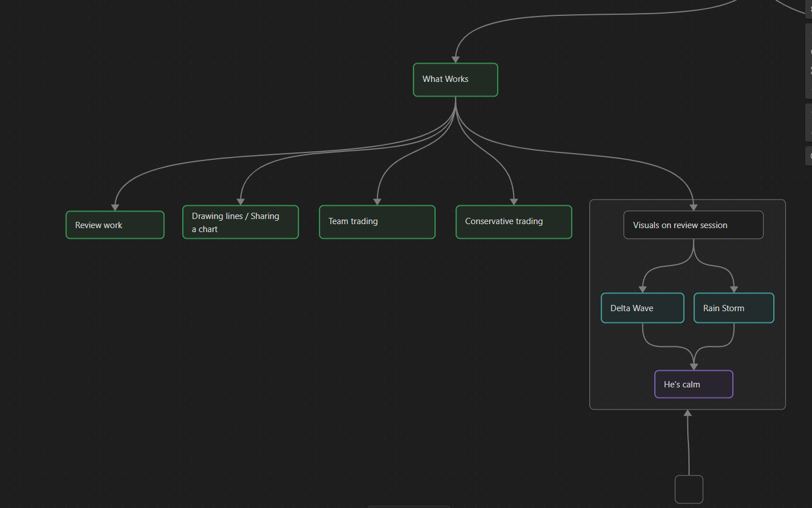
Task: Select the arrowhead above Drawing lines card
Action: [x=240, y=201]
